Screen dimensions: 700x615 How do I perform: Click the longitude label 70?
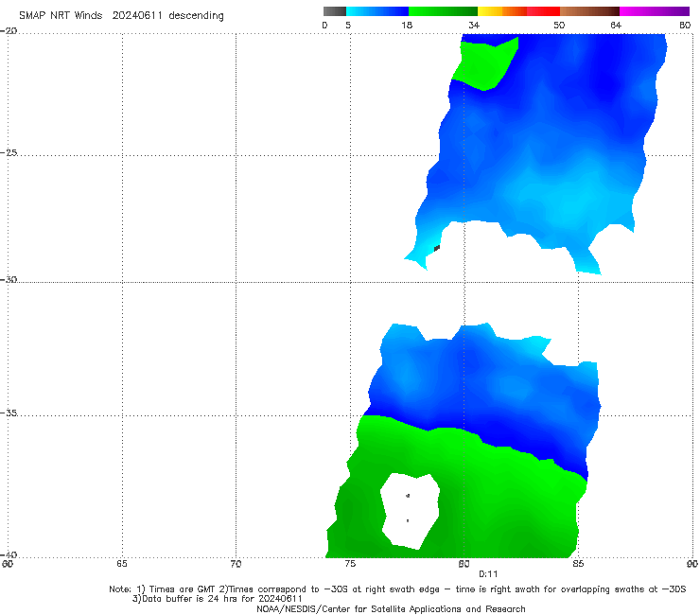click(x=236, y=564)
